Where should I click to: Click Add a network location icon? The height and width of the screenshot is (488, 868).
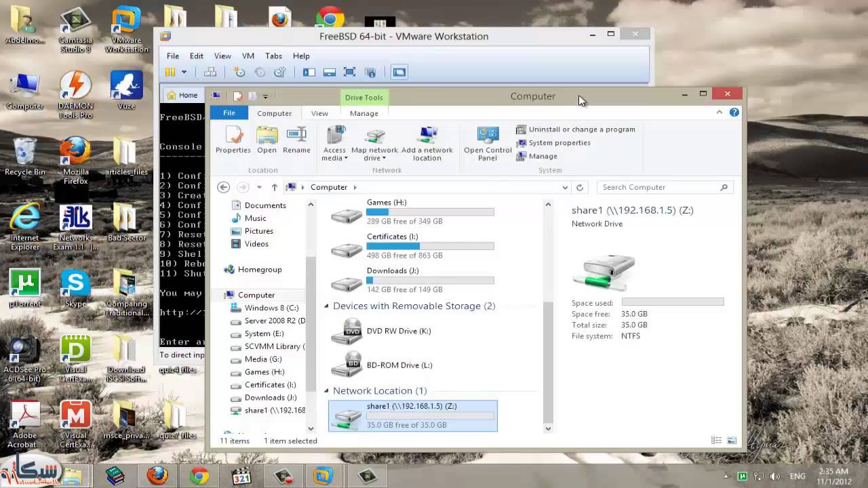click(427, 144)
